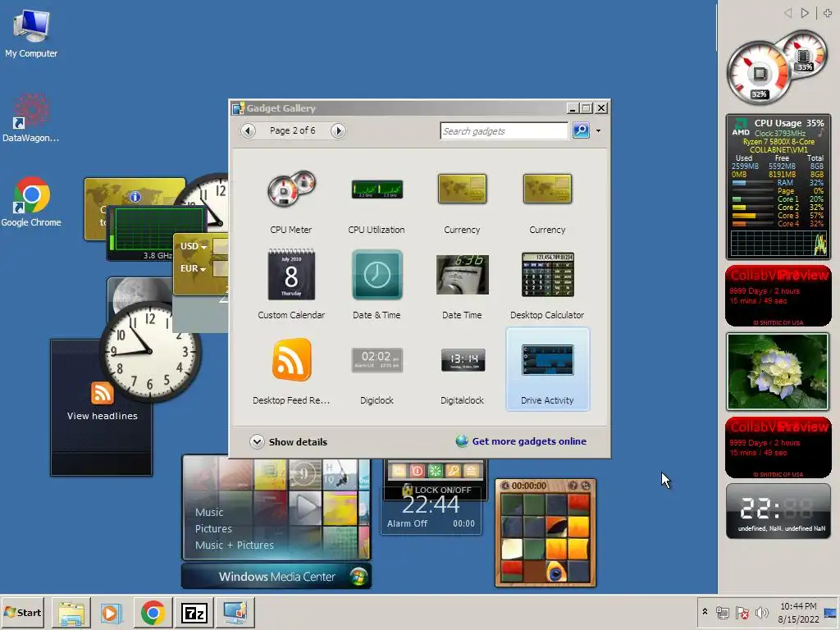Select the Date & Time gadget
The image size is (840, 630).
tap(377, 285)
